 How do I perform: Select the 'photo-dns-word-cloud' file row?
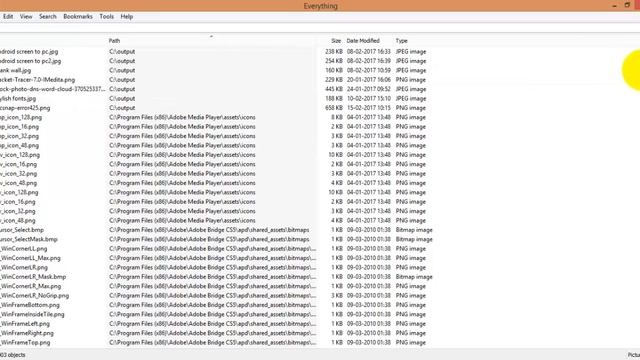(x=53, y=89)
